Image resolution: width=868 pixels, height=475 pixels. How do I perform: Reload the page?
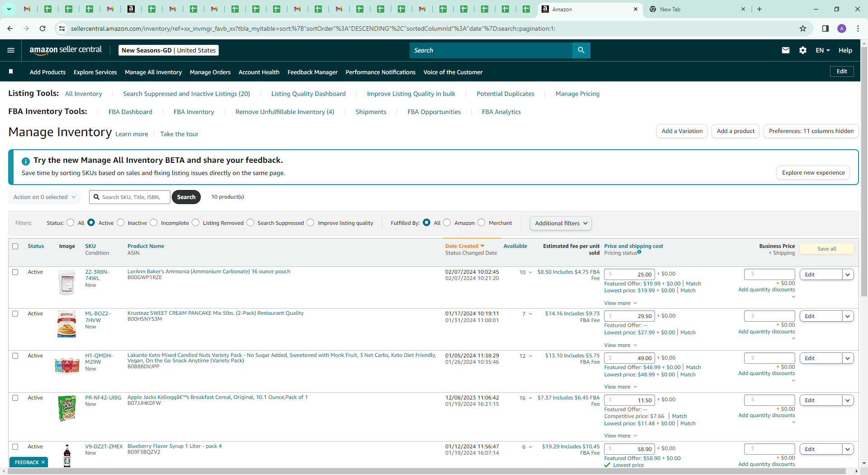pyautogui.click(x=42, y=28)
